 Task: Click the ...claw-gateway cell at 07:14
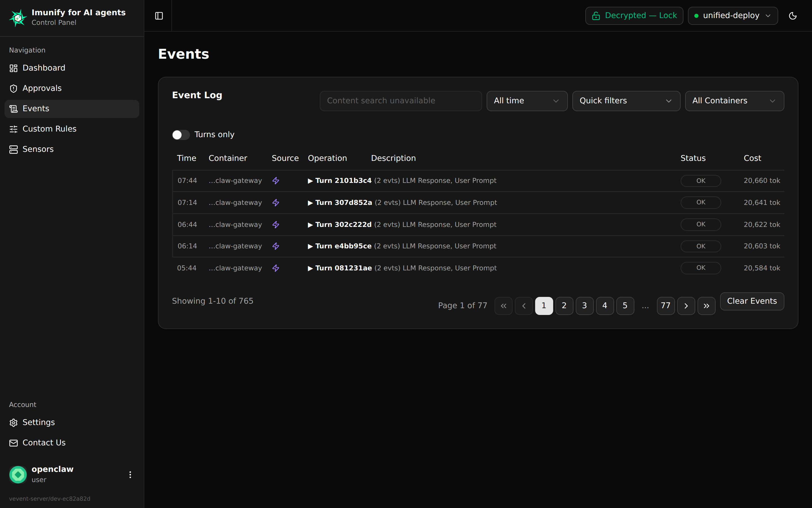[235, 203]
